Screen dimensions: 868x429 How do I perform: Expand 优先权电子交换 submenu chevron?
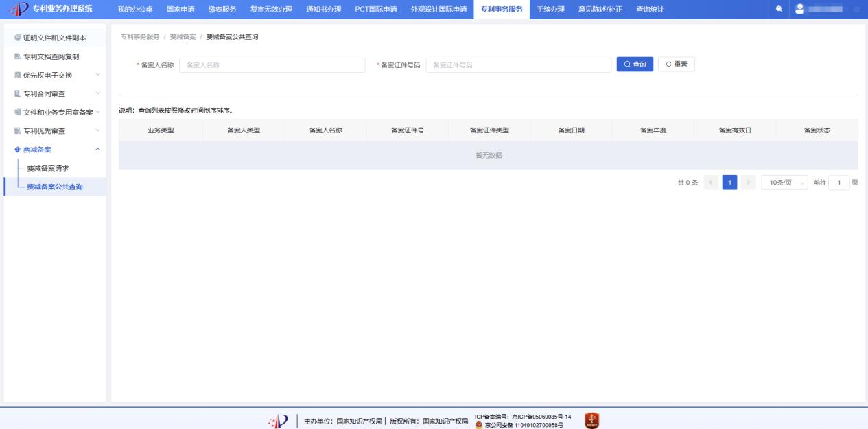coord(97,74)
